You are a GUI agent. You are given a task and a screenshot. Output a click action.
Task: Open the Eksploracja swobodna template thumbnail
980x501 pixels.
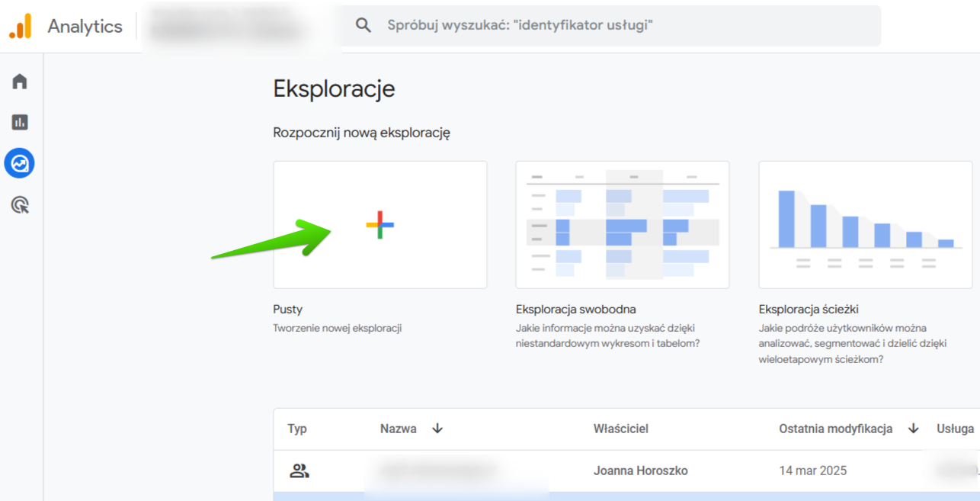[x=622, y=225]
